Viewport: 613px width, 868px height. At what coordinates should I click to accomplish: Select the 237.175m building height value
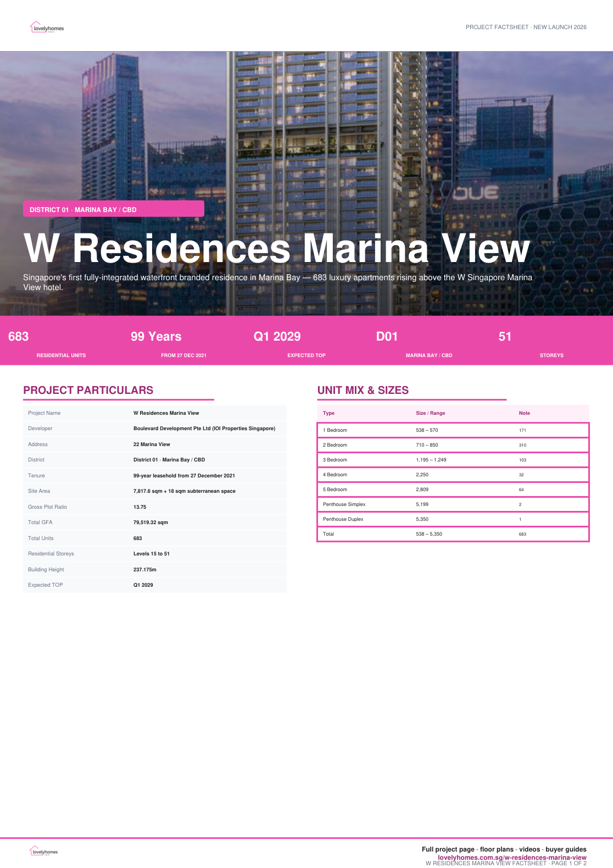pos(145,570)
